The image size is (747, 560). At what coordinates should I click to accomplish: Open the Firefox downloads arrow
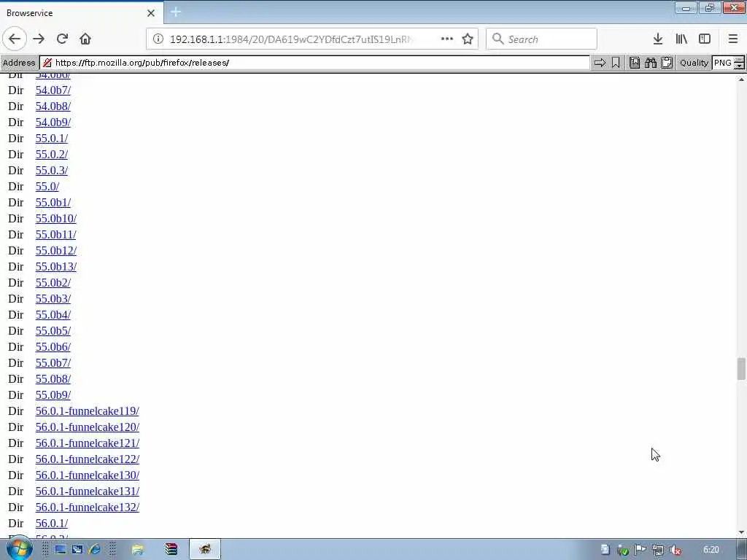point(658,39)
